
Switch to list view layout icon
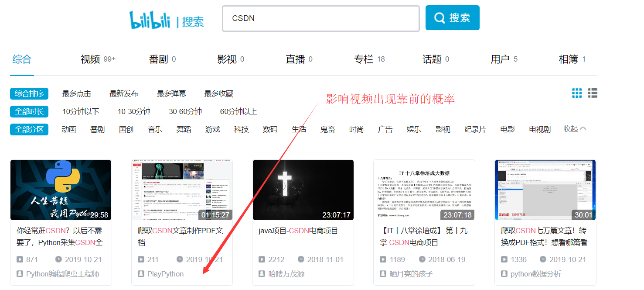593,93
